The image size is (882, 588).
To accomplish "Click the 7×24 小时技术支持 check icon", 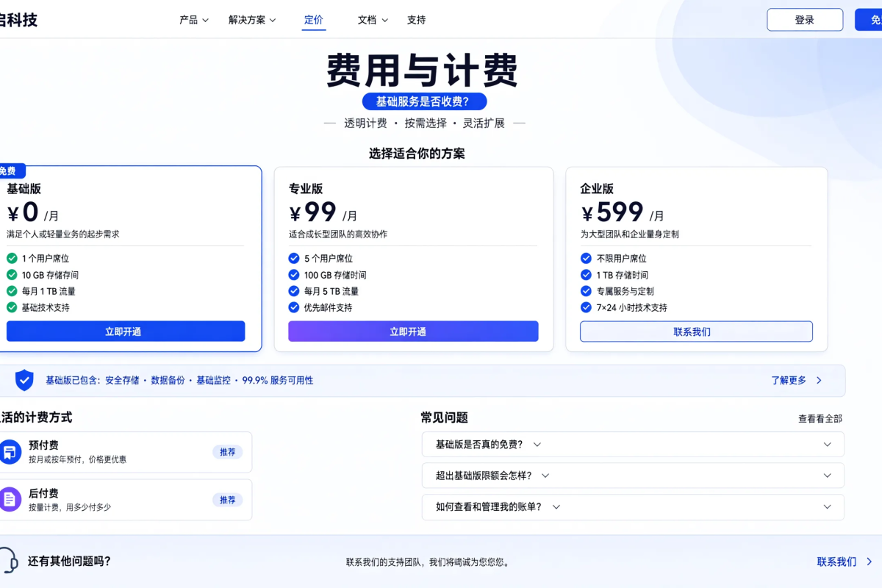I will tap(586, 307).
